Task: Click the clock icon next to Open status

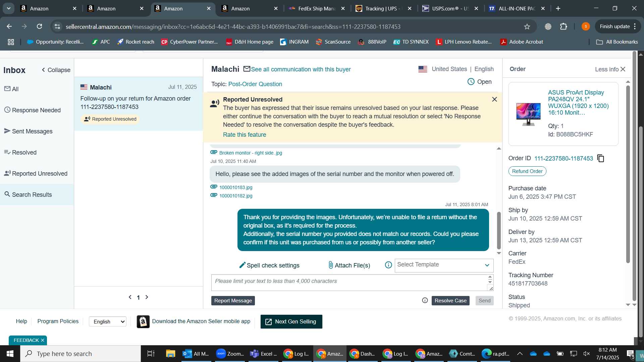Action: [471, 82]
